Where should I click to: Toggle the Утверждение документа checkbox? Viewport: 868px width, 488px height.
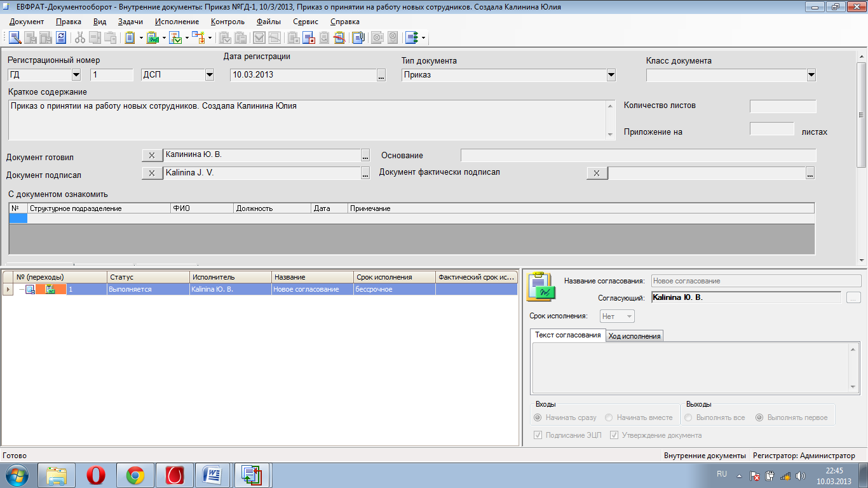[x=614, y=435]
